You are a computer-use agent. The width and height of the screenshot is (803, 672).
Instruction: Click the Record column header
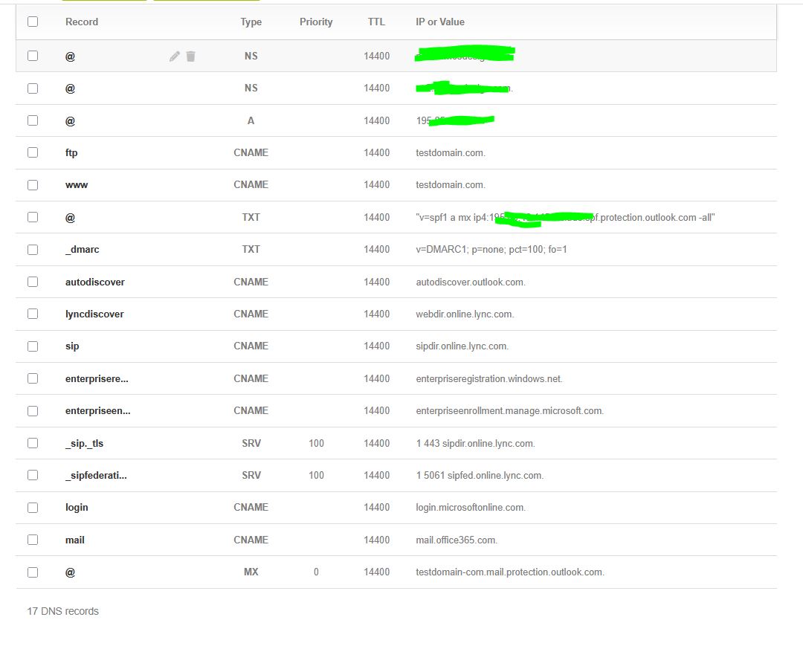tap(82, 22)
